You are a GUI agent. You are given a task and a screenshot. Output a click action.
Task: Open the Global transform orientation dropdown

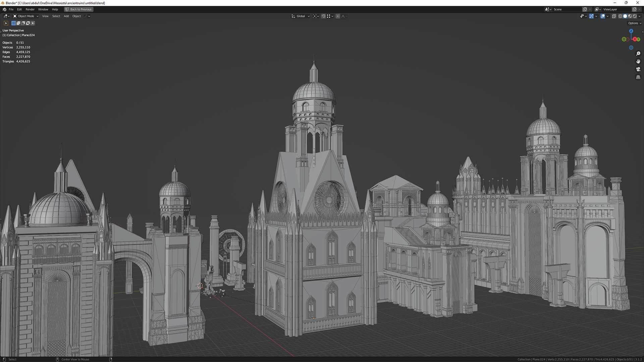pos(300,16)
